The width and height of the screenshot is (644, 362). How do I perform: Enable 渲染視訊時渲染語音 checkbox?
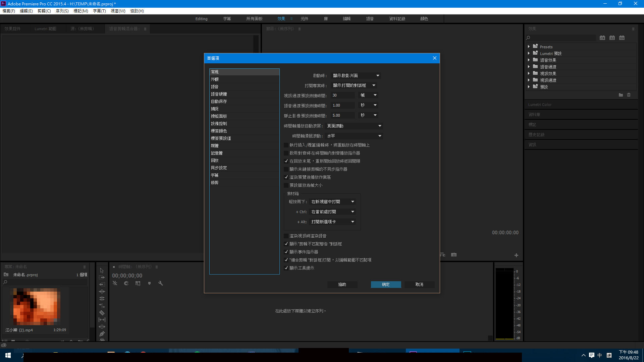pos(286,236)
